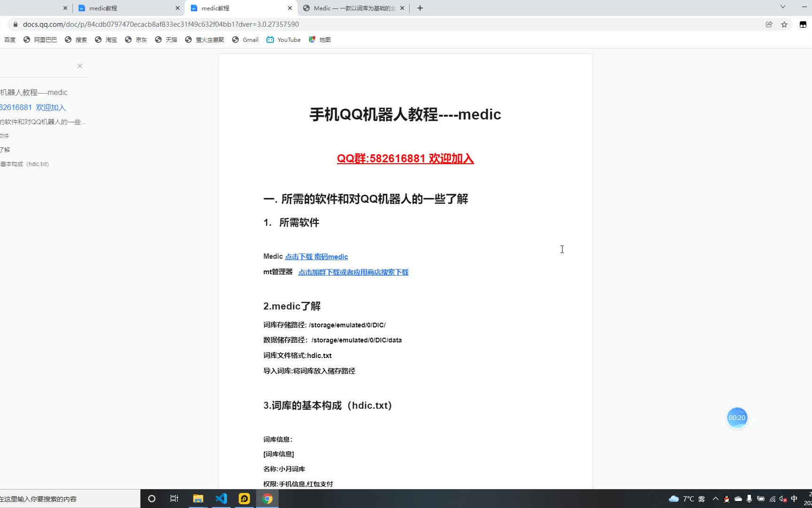Screen dimensions: 812x508
Task: Open the yellow app icon on taskbar
Action: [x=244, y=499]
